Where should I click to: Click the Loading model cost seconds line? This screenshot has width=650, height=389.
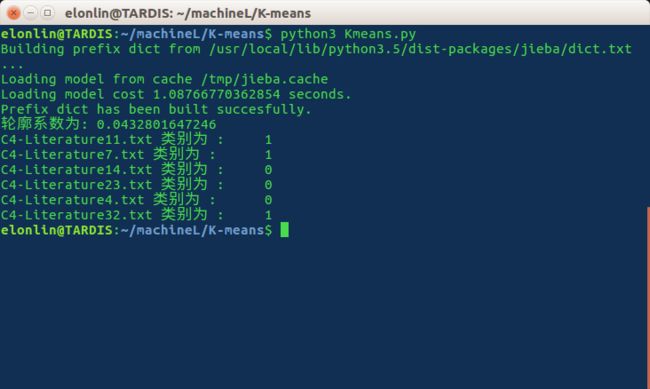pyautogui.click(x=176, y=94)
